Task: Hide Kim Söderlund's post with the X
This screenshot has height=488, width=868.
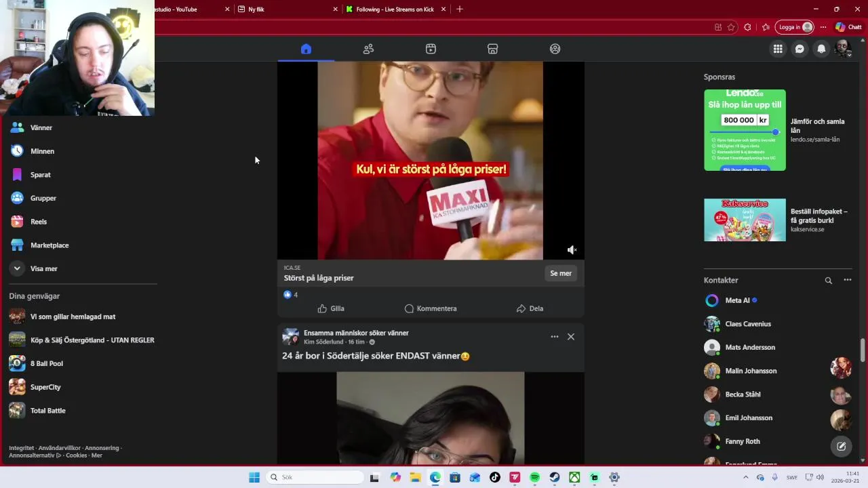Action: coord(571,337)
